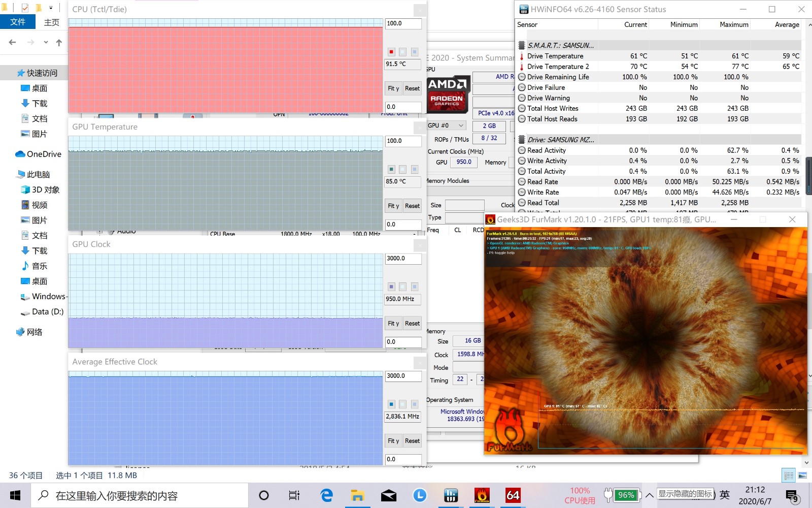Reset the CPU Tctl/Tdie graph
812x508 pixels.
(x=412, y=88)
